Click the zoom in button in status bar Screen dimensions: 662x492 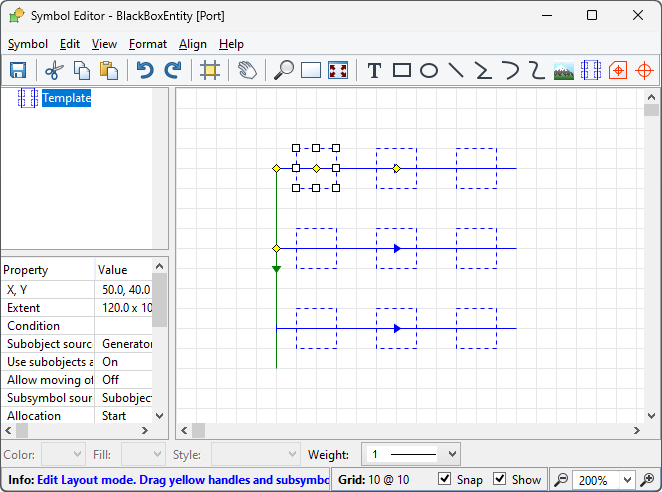click(647, 480)
